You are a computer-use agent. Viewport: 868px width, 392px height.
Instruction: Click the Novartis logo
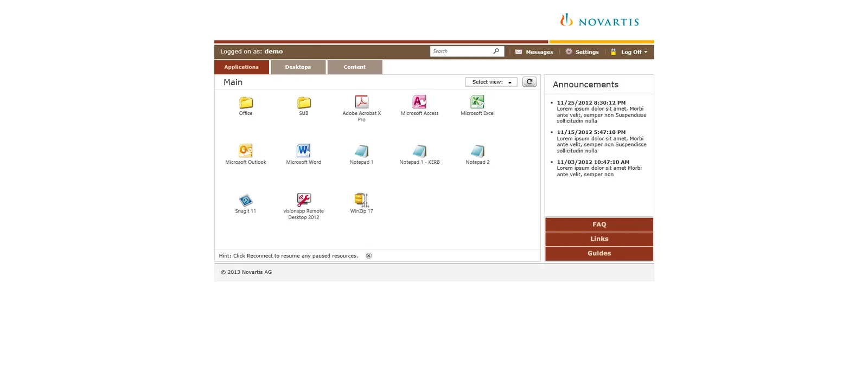(x=599, y=21)
